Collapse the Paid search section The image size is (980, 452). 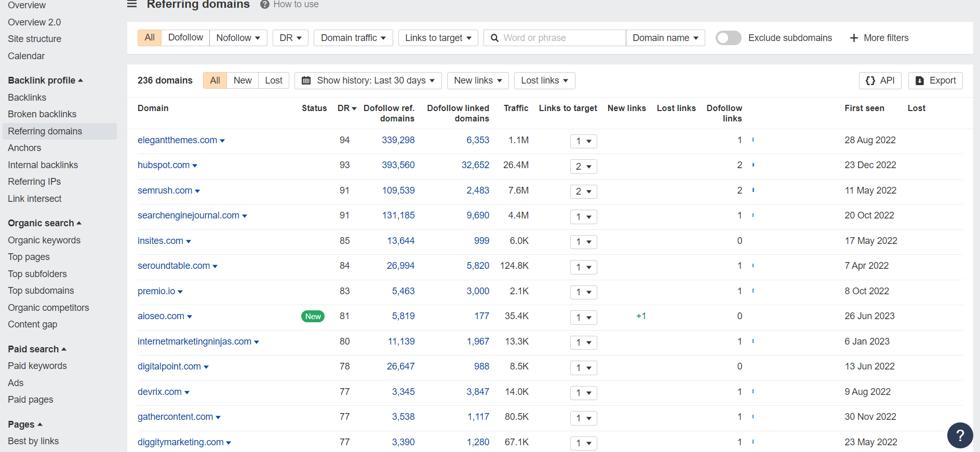pyautogui.click(x=37, y=349)
